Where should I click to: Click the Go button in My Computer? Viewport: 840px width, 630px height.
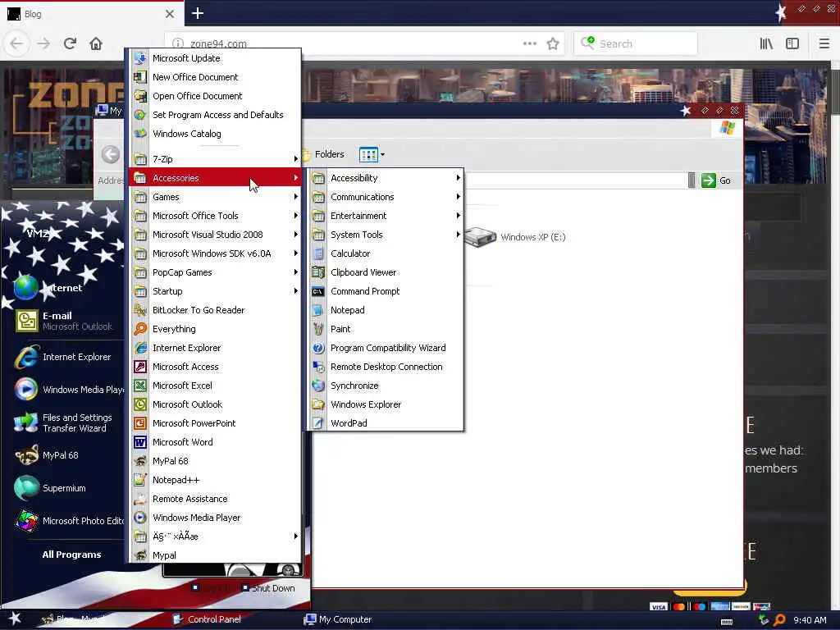click(716, 180)
